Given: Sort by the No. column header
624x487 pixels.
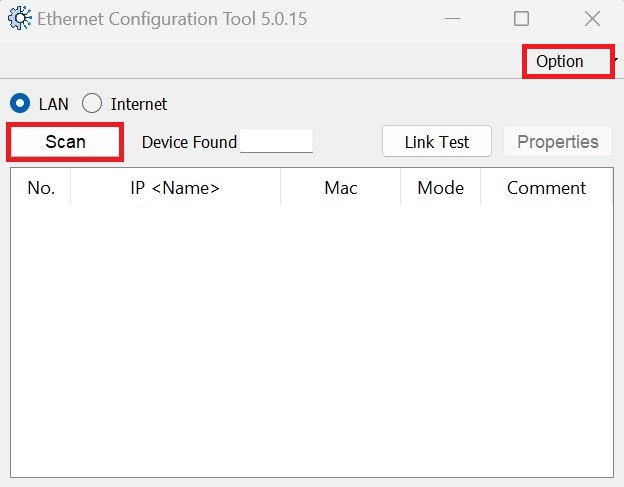Looking at the screenshot, I should [x=41, y=188].
